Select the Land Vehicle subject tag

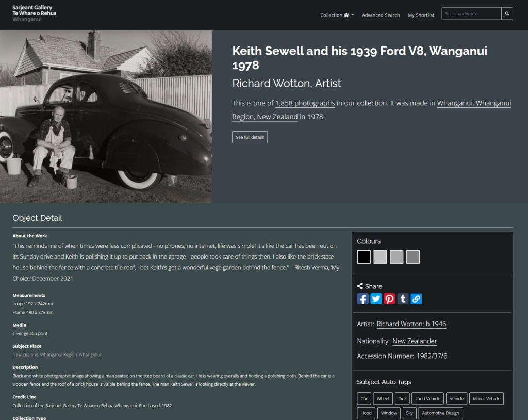click(427, 398)
